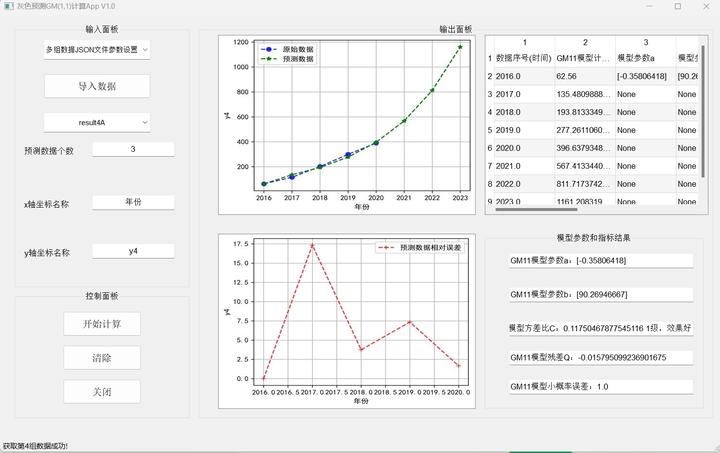This screenshot has height=453, width=720.
Task: Select table cell showing 2016.0
Action: click(524, 76)
